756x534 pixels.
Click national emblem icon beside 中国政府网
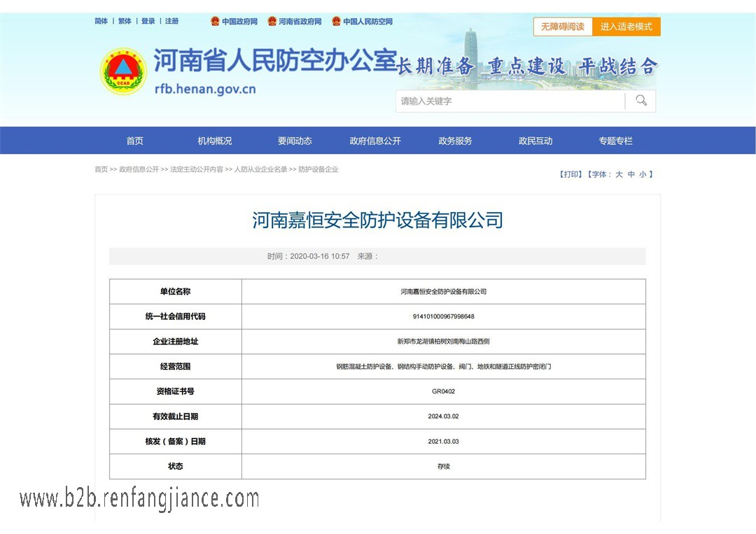coord(215,21)
